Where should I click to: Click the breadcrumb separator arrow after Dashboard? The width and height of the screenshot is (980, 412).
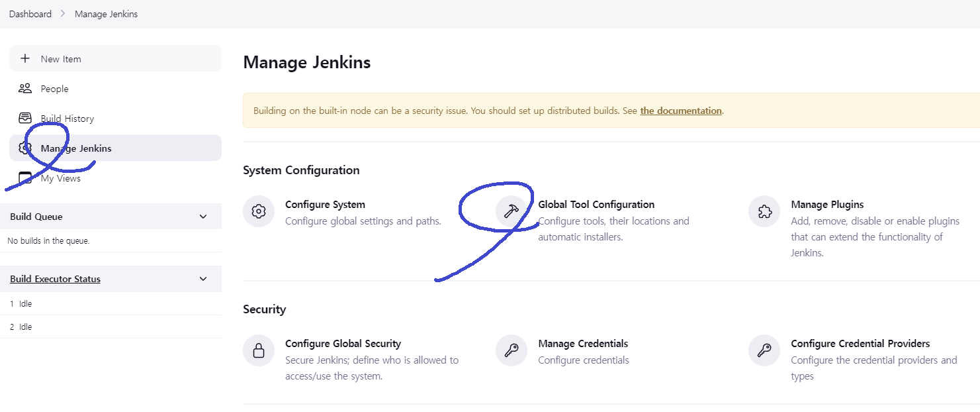tap(63, 14)
